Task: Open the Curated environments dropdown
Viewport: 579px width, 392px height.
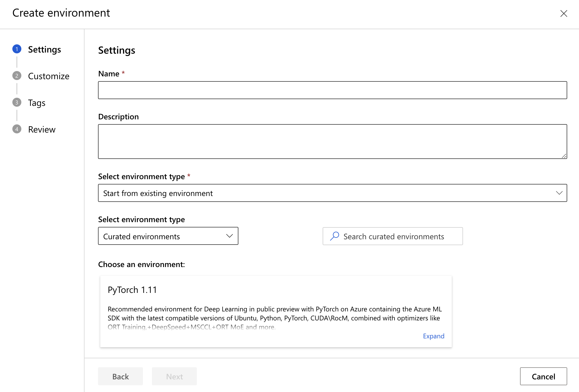Action: click(x=168, y=236)
